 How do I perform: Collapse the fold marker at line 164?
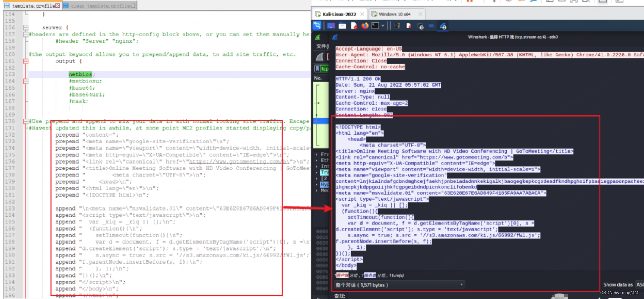pyautogui.click(x=26, y=81)
